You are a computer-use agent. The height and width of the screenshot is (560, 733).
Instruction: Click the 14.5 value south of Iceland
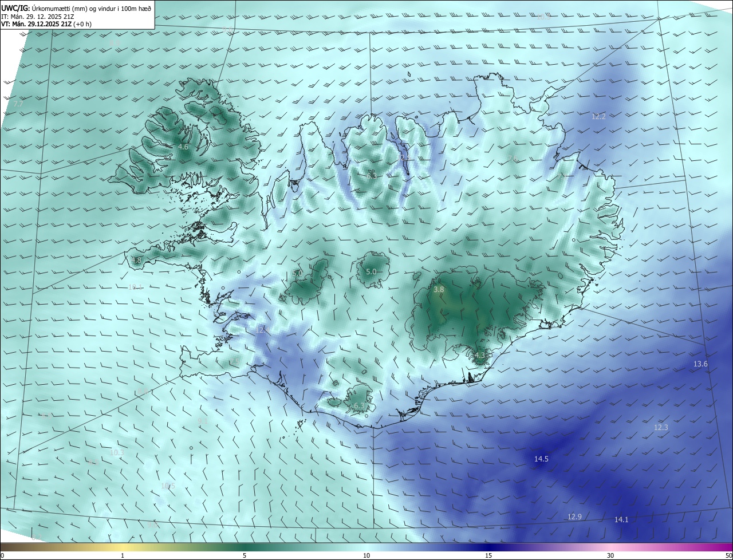[541, 459]
